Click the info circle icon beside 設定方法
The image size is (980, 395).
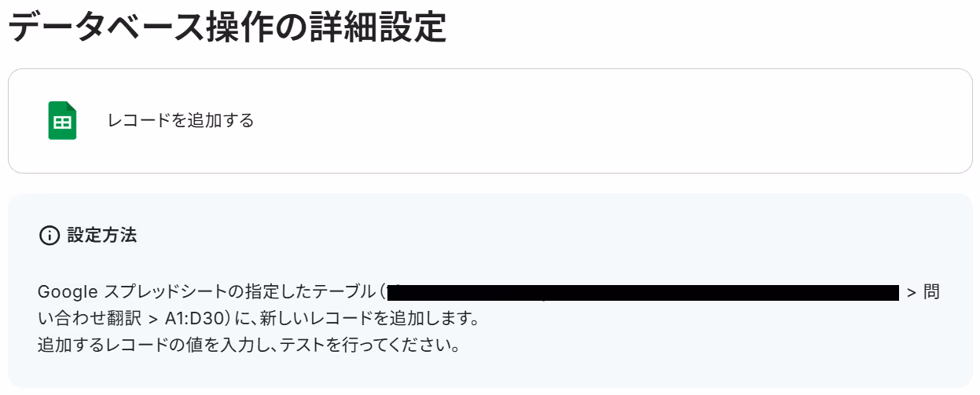click(x=49, y=235)
